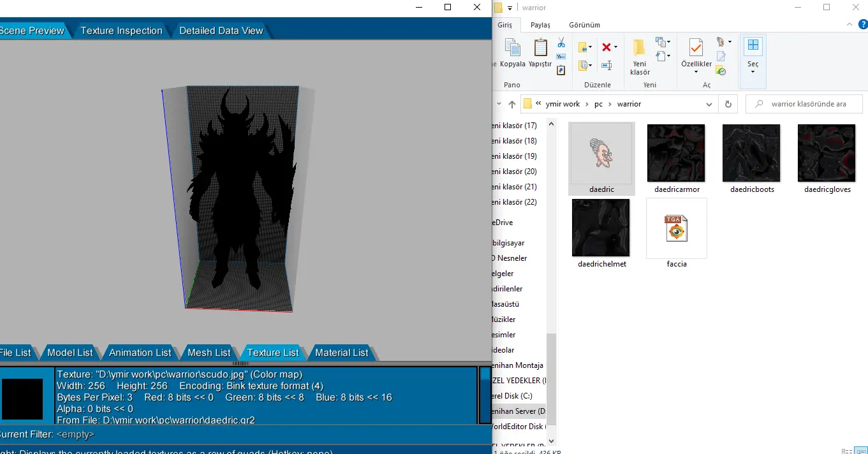
Task: Expand the Copy to dropdown arrow
Action: click(591, 65)
